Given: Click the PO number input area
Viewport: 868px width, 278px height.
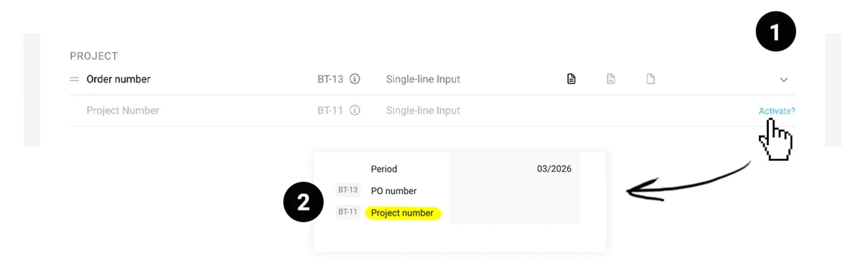Looking at the screenshot, I should click(x=515, y=191).
